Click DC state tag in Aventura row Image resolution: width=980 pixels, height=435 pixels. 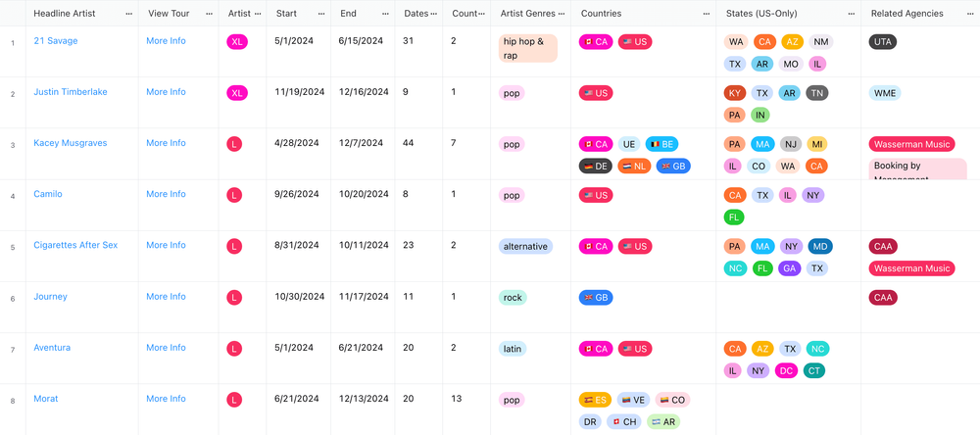(787, 370)
